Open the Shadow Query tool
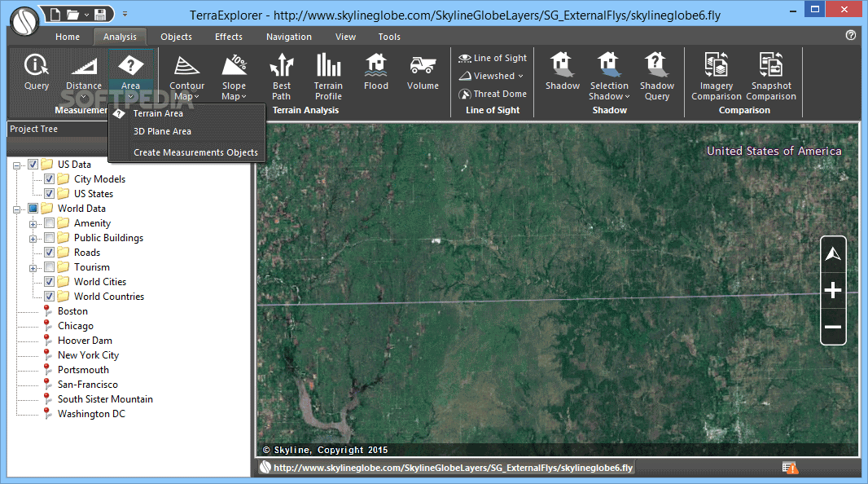The height and width of the screenshot is (484, 868). tap(656, 77)
